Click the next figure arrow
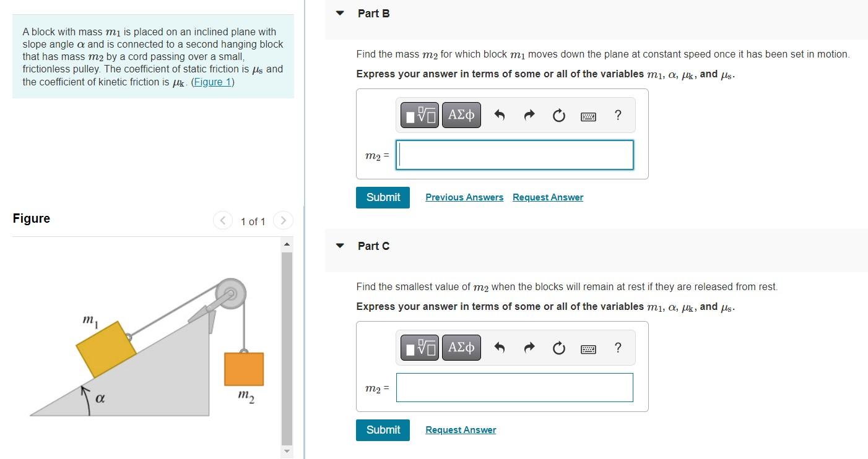This screenshot has height=459, width=868. point(283,220)
